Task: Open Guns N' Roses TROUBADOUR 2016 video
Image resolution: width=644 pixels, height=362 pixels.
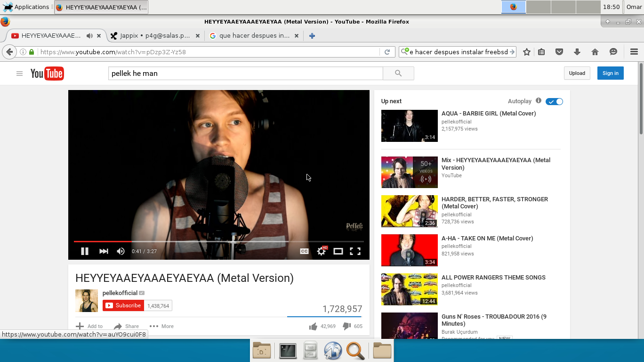Action: [494, 320]
